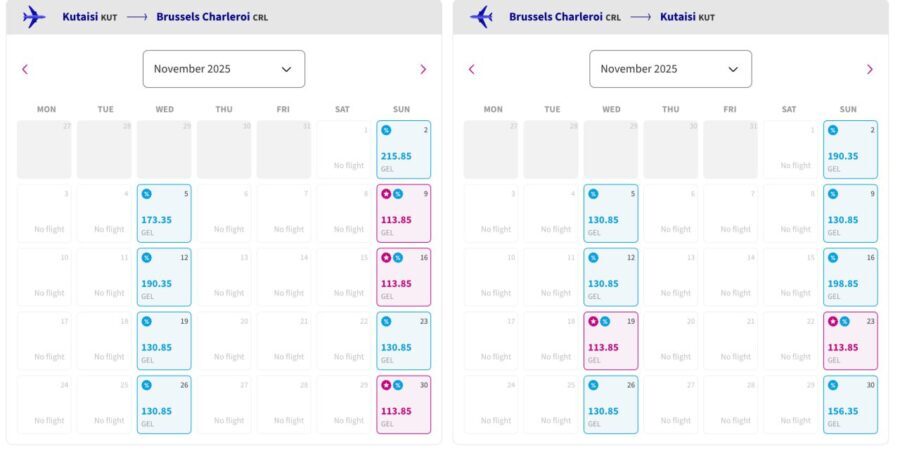Screen dimensions: 900x458
Task: Select outbound flight on November 12 for 190.35 GEL
Action: point(164,277)
